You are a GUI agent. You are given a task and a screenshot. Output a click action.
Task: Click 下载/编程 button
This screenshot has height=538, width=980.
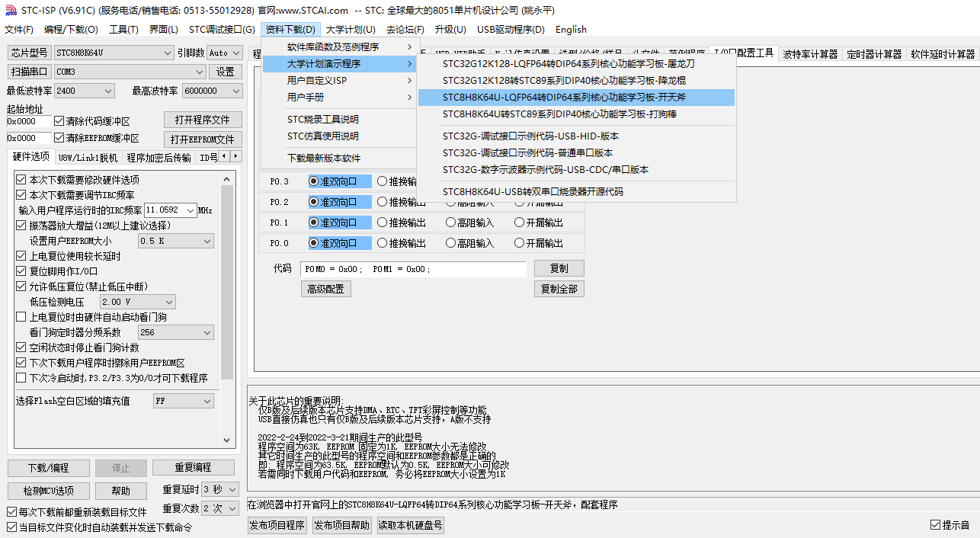[49, 468]
